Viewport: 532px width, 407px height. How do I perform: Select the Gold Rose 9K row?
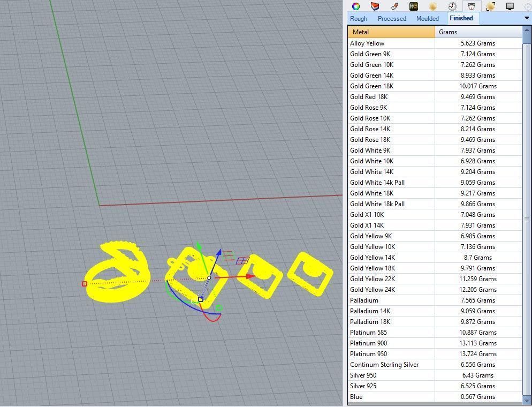(435, 107)
